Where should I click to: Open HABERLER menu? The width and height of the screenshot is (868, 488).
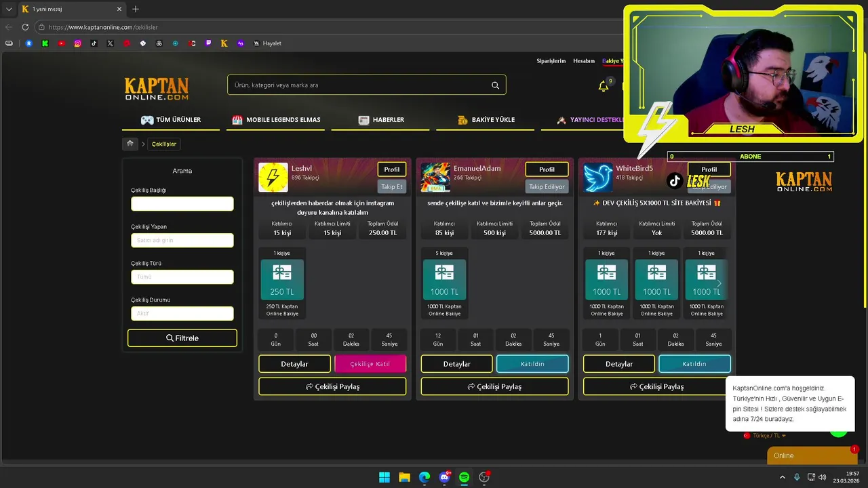[x=381, y=120]
